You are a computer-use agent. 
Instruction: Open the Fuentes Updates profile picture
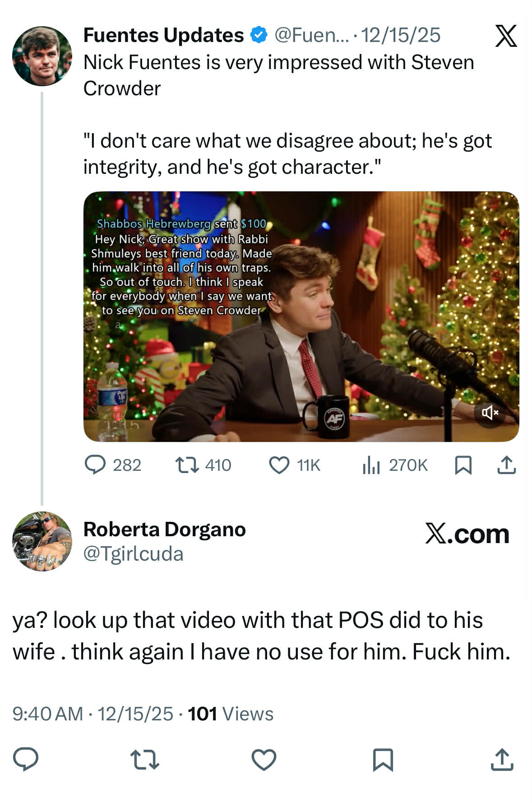42,56
